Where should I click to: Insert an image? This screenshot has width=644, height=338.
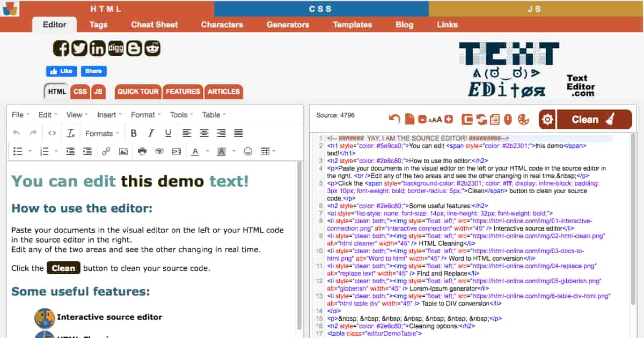coord(123,151)
